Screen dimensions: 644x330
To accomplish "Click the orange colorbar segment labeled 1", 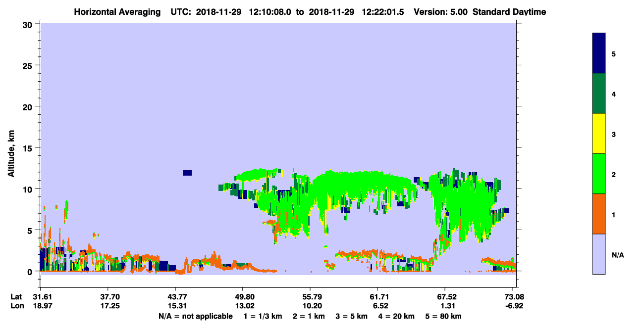I will pyautogui.click(x=599, y=214).
